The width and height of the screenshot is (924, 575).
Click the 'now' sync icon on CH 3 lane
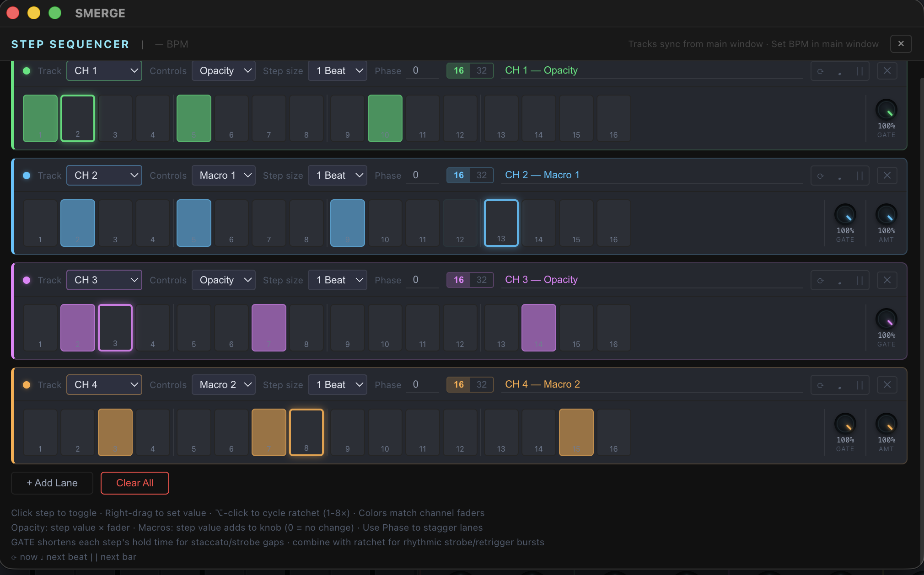[821, 280]
